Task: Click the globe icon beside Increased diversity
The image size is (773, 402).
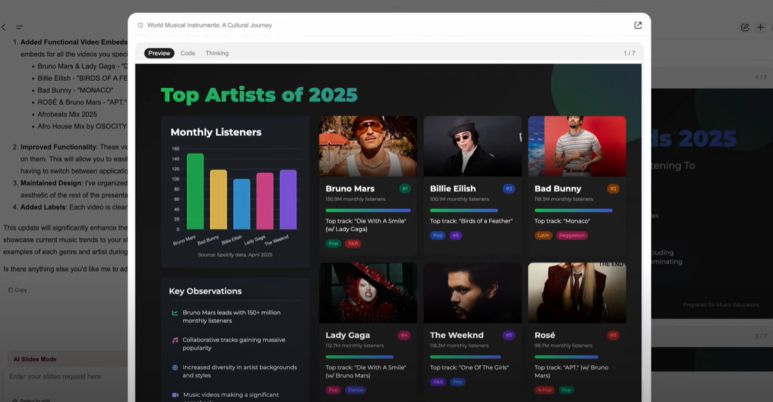Action: click(175, 367)
